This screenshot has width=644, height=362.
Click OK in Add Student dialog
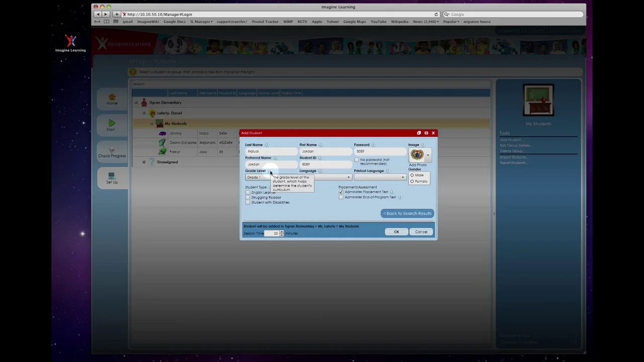click(396, 232)
